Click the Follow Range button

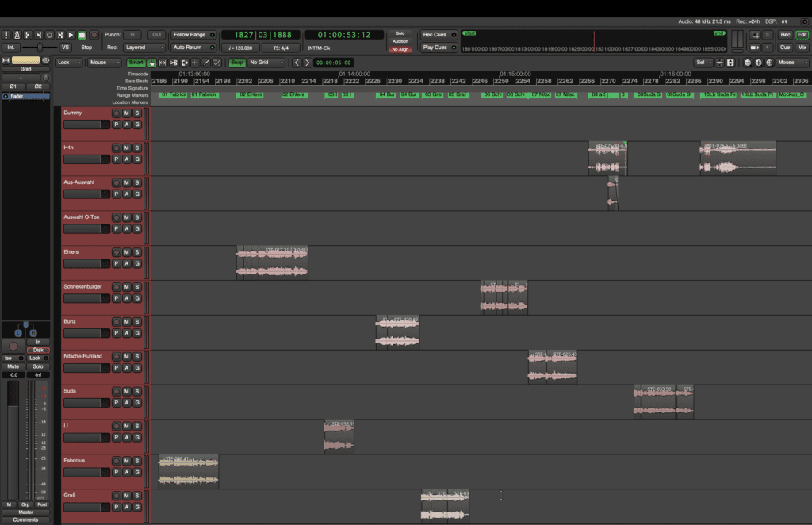[x=193, y=35]
